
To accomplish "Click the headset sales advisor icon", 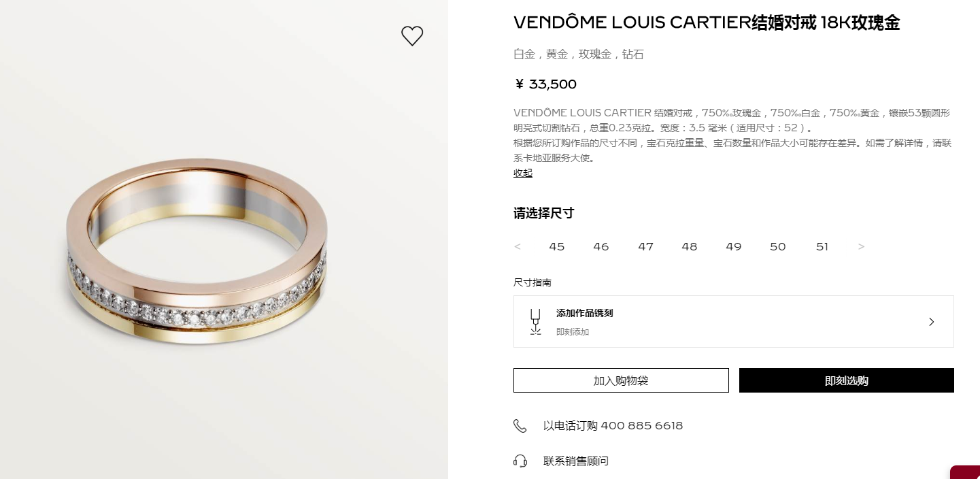I will pyautogui.click(x=520, y=461).
